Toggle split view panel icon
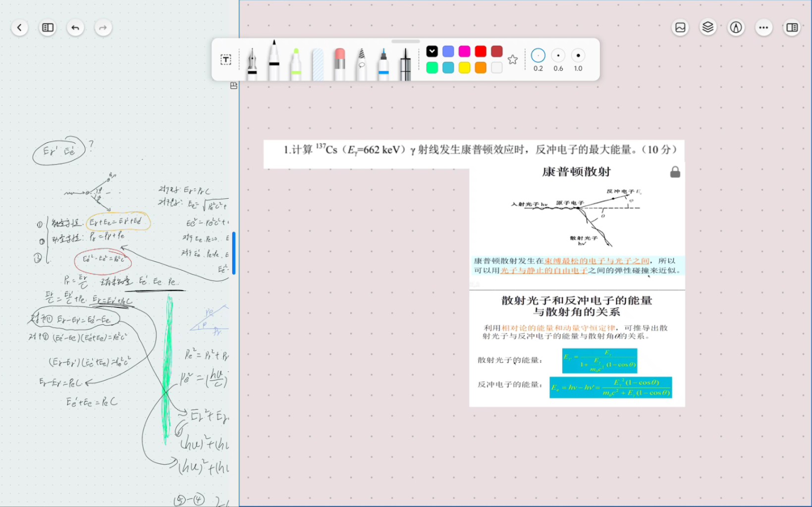Image resolution: width=812 pixels, height=507 pixels. point(792,28)
